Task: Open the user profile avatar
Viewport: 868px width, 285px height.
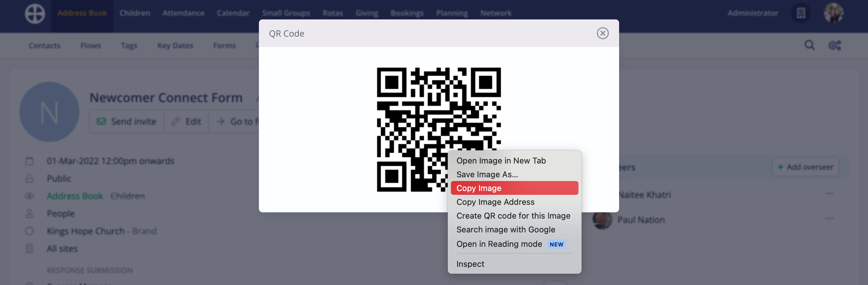Action: [x=833, y=13]
